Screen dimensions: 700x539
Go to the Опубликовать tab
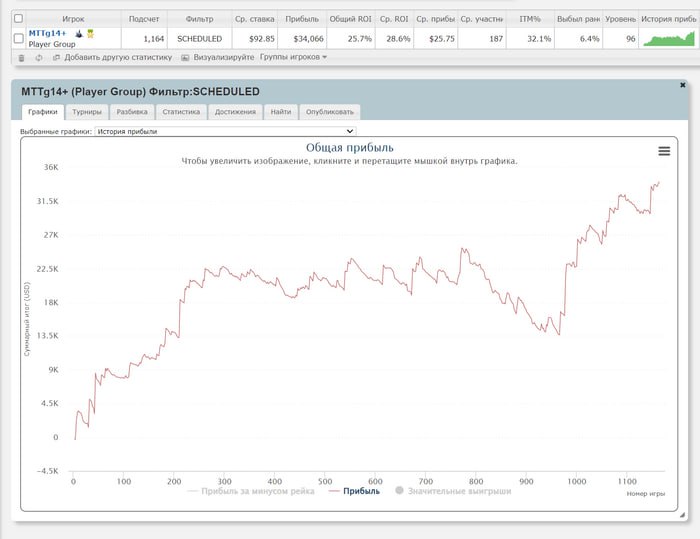(x=328, y=112)
